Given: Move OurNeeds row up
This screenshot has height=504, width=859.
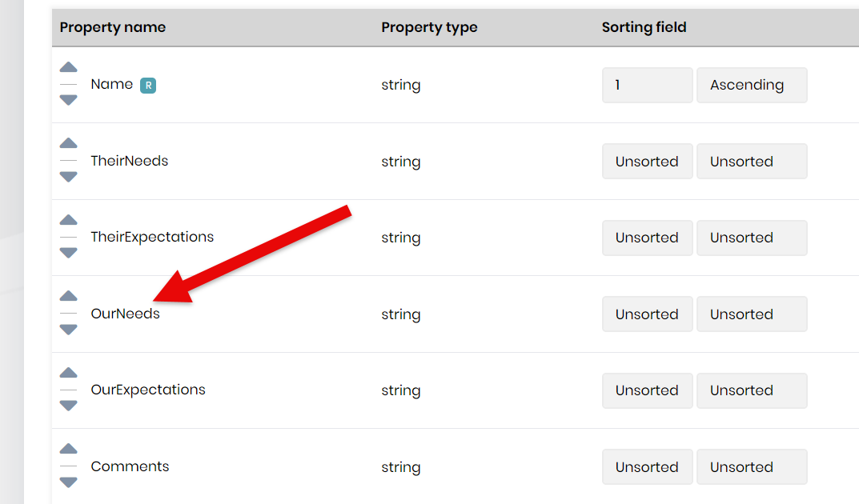Looking at the screenshot, I should [69, 297].
